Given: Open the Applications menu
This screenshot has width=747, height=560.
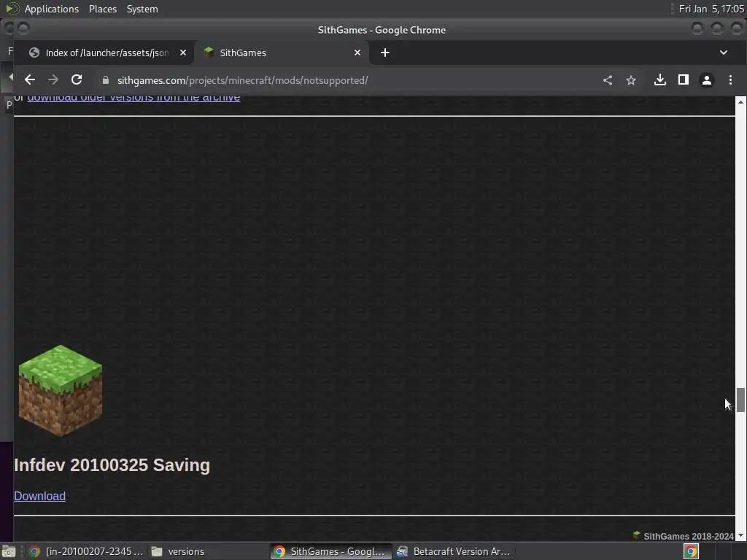Looking at the screenshot, I should pos(52,9).
